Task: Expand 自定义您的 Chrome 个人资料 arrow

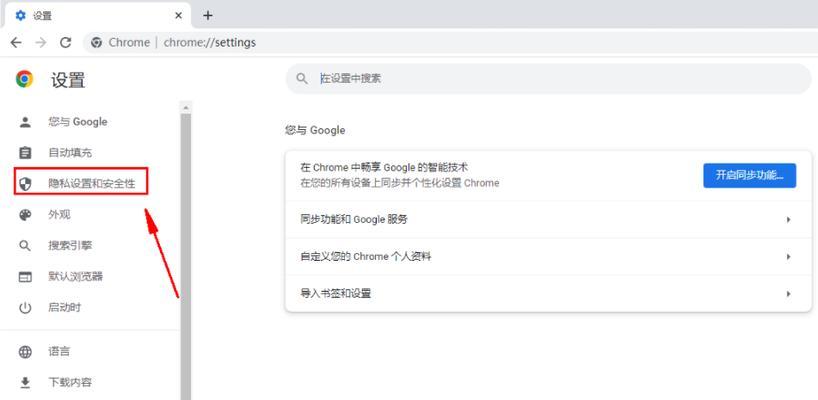Action: coord(789,257)
